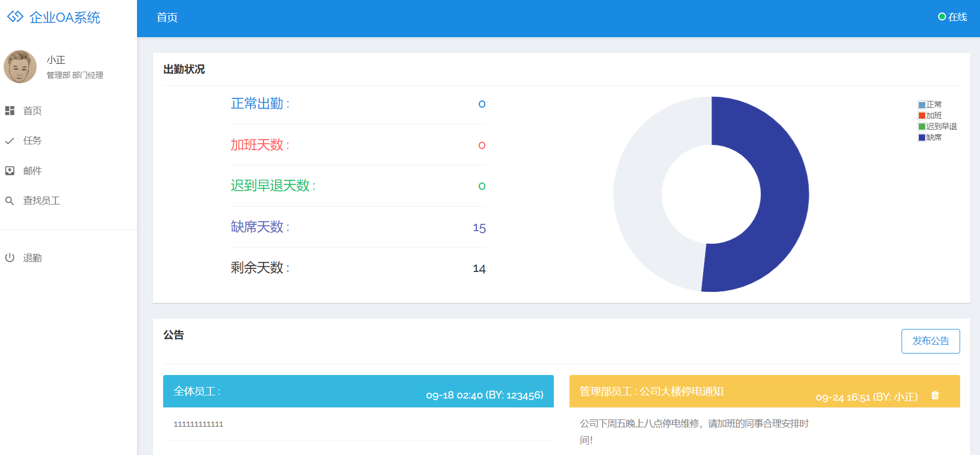The image size is (980, 455).
Task: Go to 任务 in the sidebar
Action: [69, 141]
